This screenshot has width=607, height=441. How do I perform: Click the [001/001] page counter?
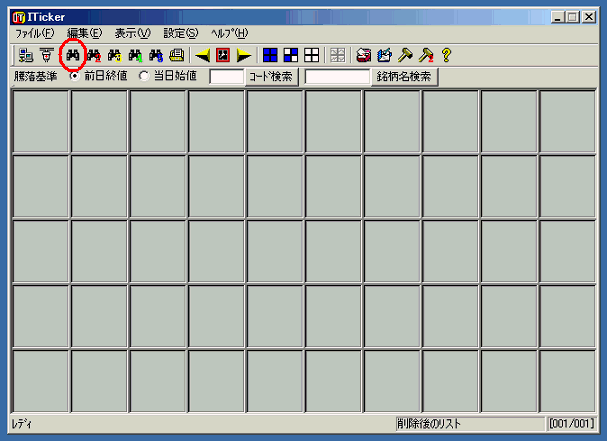pos(571,424)
